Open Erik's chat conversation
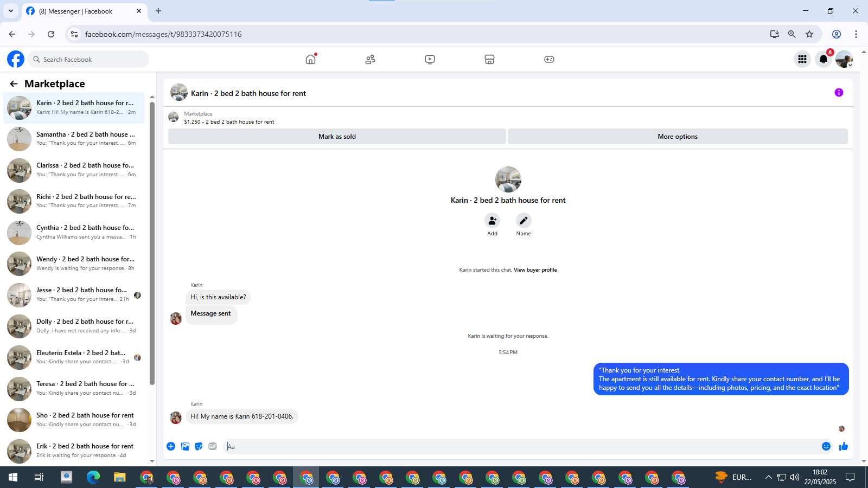Image resolution: width=868 pixels, height=488 pixels. pos(74,451)
